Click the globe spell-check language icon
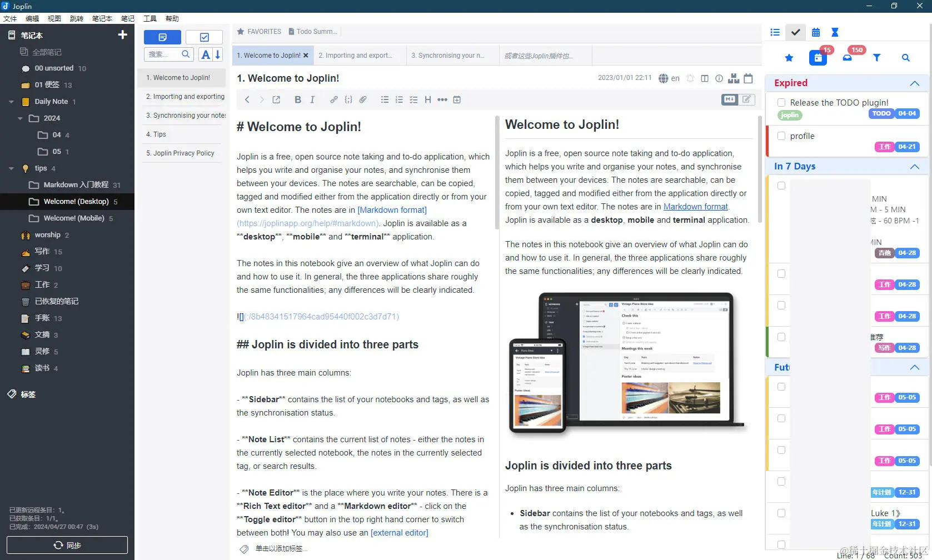This screenshot has height=560, width=932. [x=664, y=78]
